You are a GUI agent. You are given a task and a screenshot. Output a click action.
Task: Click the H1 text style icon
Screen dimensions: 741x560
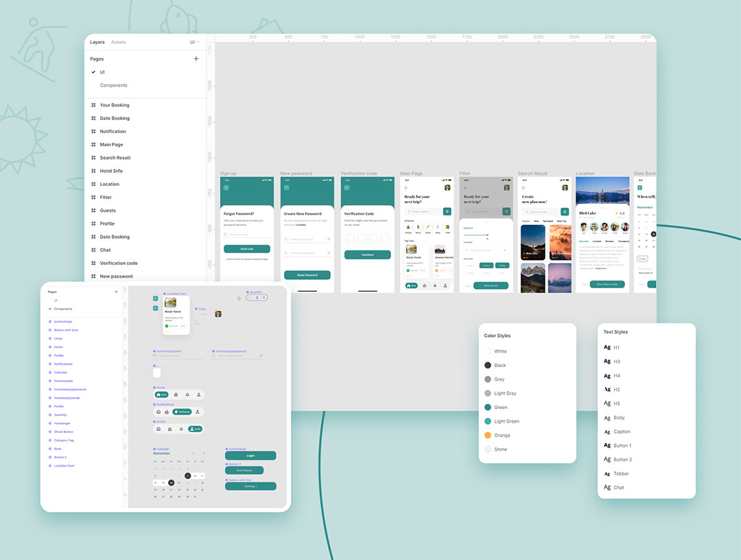(x=607, y=348)
